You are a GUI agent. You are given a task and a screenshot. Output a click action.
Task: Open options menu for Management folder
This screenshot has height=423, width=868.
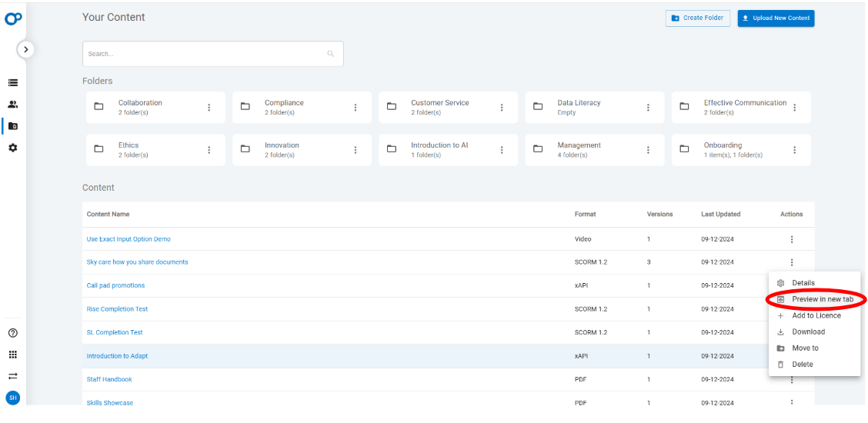(x=648, y=150)
